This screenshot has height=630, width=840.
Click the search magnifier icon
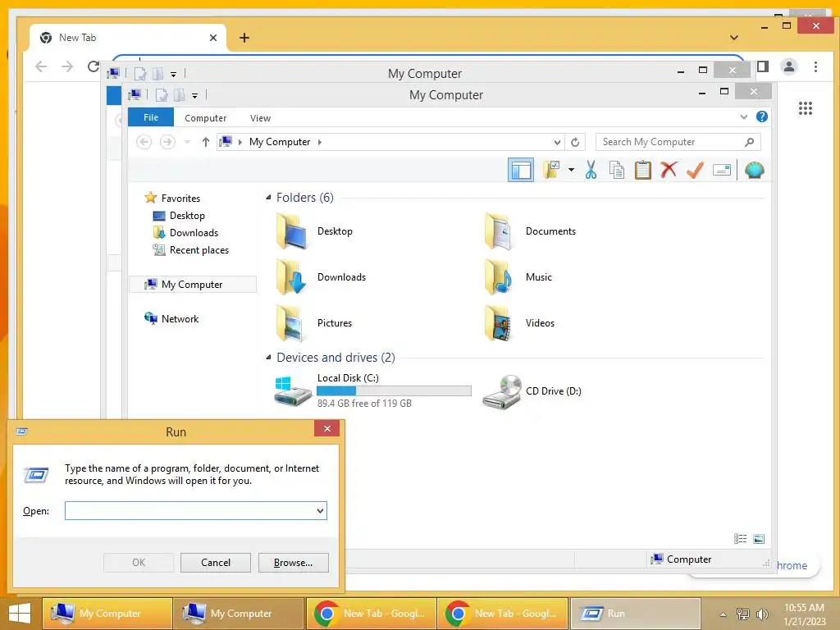[750, 142]
